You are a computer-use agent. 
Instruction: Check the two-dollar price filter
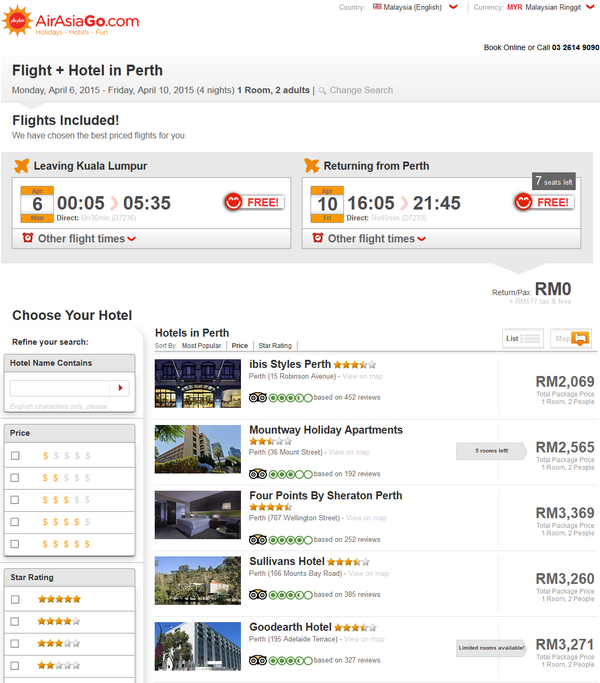15,478
